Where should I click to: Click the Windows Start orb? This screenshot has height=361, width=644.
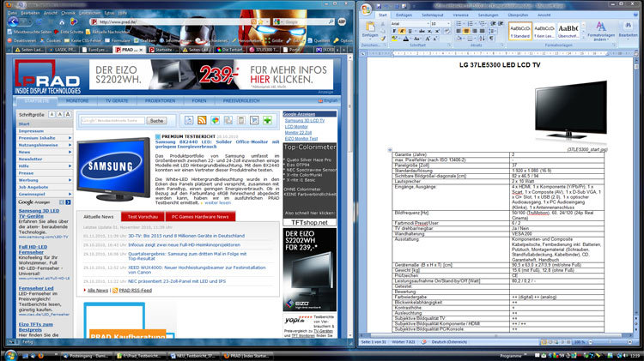tap(10, 355)
